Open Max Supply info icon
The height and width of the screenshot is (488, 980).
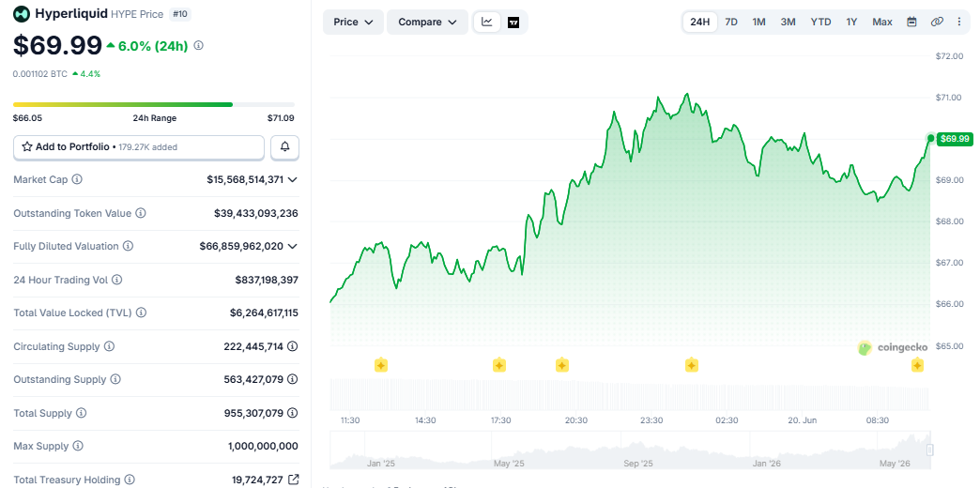[78, 446]
